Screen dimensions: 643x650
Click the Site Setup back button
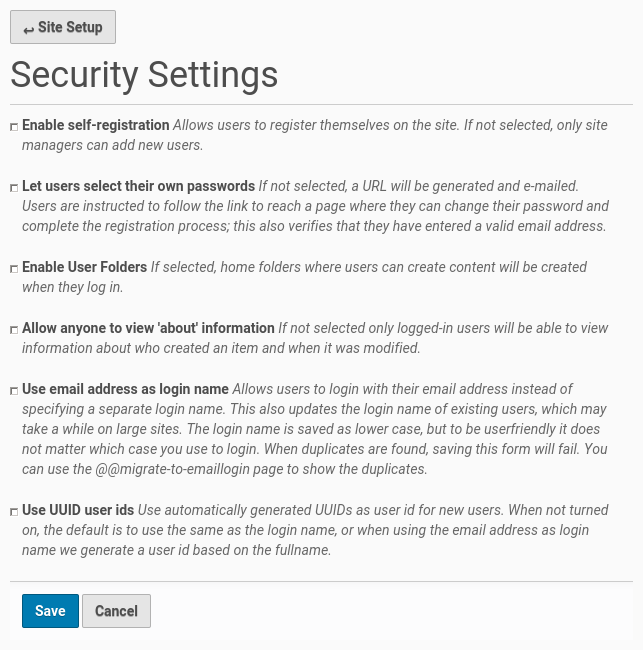(63, 27)
